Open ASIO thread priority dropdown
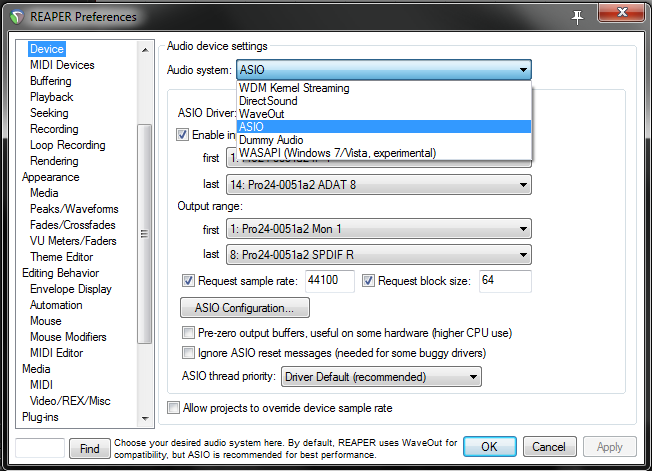The width and height of the screenshot is (652, 471). 381,377
